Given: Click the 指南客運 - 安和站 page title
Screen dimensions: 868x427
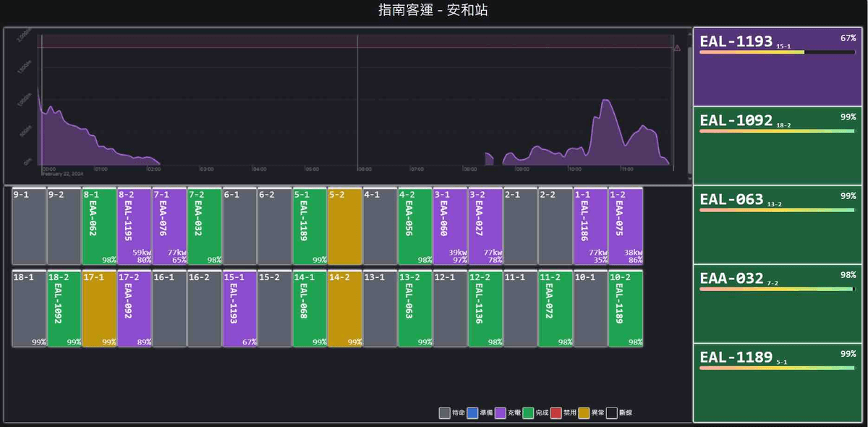Looking at the screenshot, I should pos(434,10).
